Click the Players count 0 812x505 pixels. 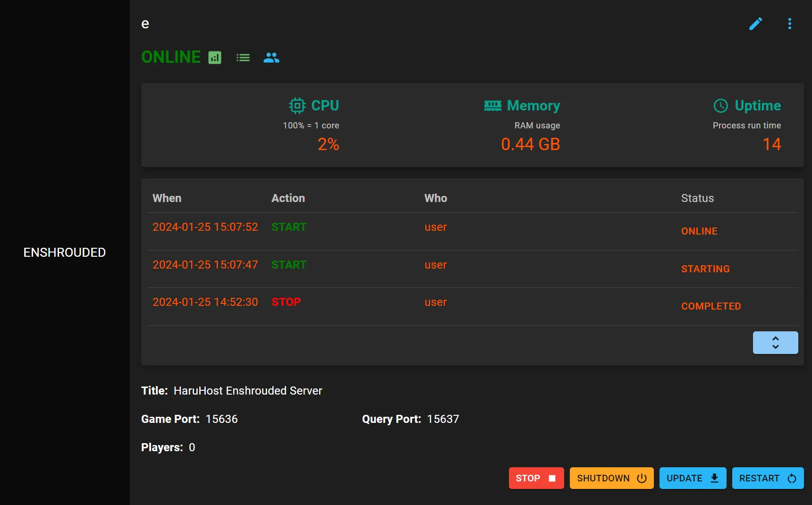pyautogui.click(x=192, y=447)
